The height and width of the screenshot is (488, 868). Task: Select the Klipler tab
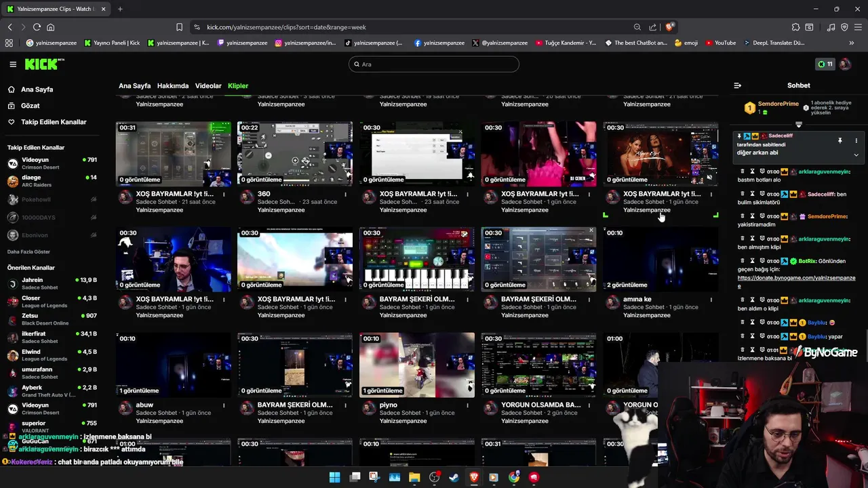click(x=238, y=86)
